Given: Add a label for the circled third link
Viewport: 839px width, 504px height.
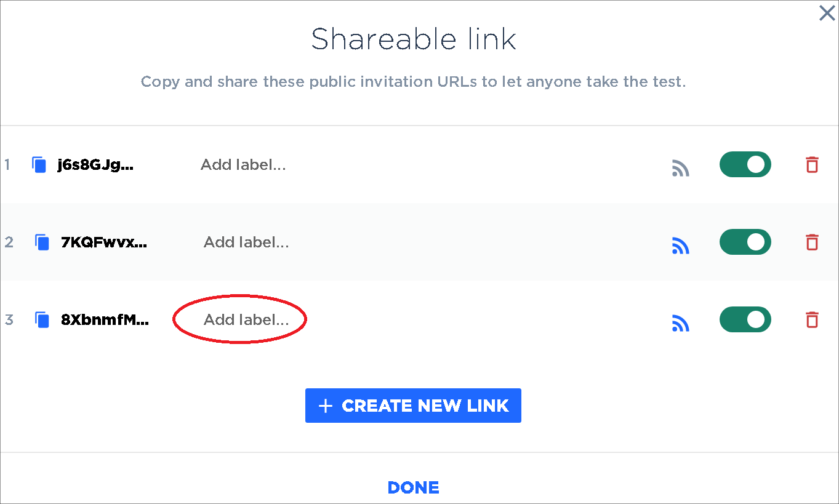Looking at the screenshot, I should click(246, 320).
